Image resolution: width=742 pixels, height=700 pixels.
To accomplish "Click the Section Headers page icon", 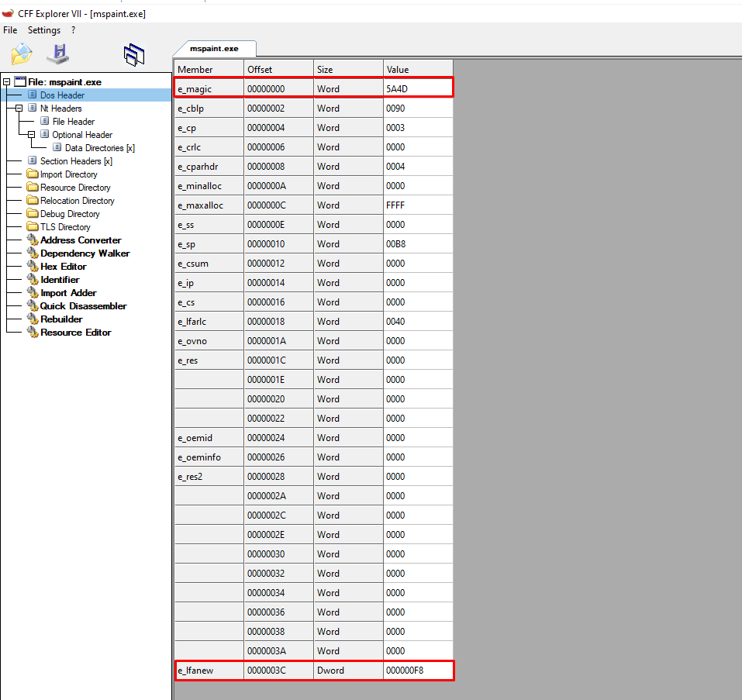I will [33, 160].
